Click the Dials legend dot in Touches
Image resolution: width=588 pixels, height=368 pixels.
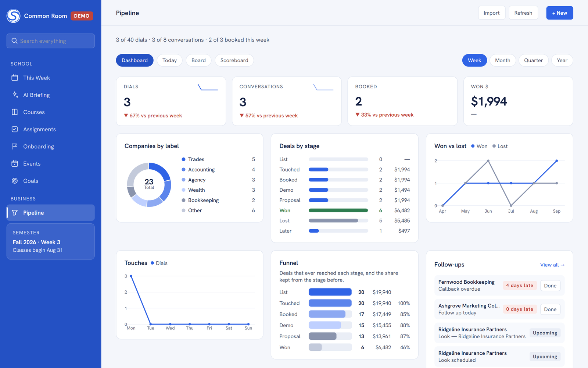pyautogui.click(x=152, y=263)
